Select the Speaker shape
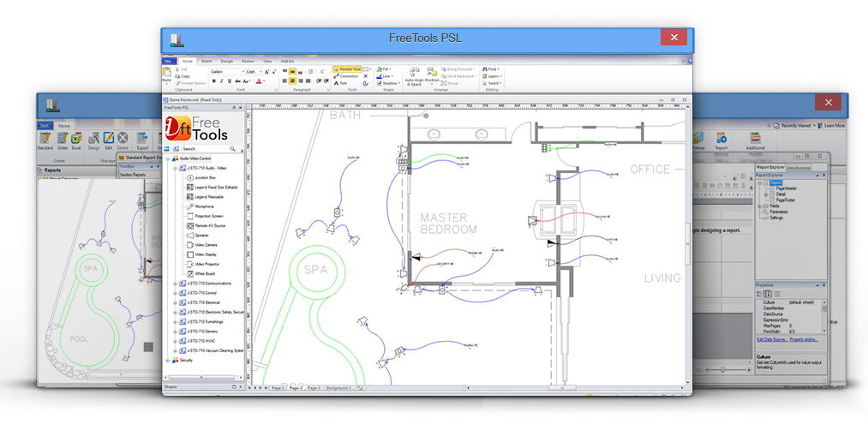Viewport: 868px width, 424px height. [198, 236]
